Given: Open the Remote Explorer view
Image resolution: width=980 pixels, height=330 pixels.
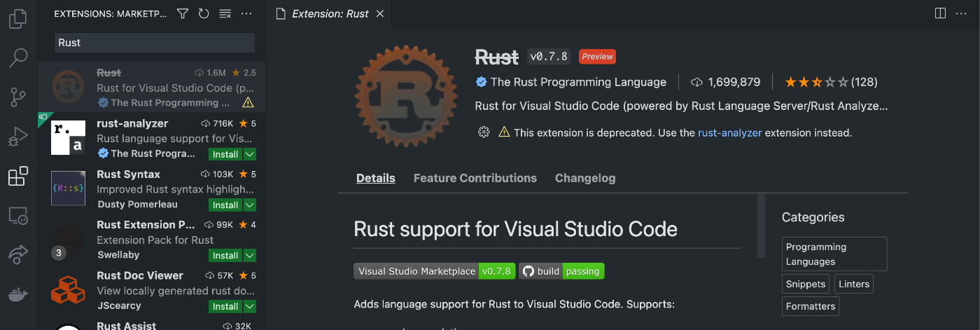Looking at the screenshot, I should coord(18,216).
